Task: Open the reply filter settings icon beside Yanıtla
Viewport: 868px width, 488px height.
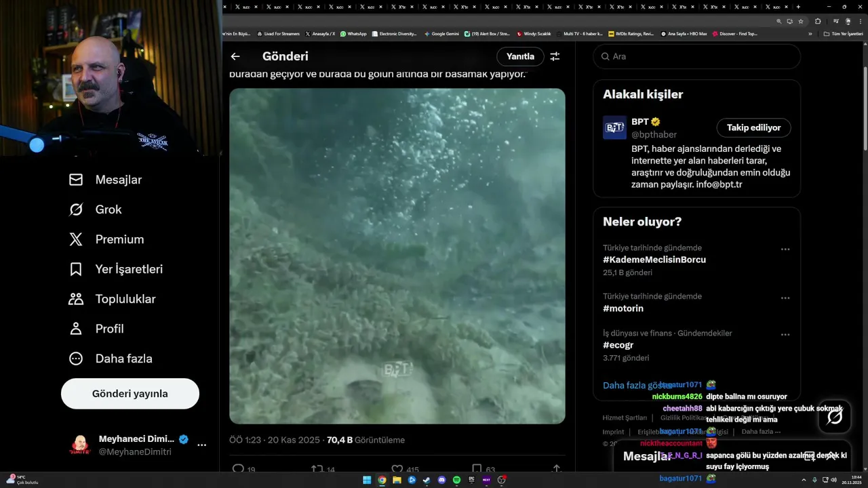Action: (555, 56)
